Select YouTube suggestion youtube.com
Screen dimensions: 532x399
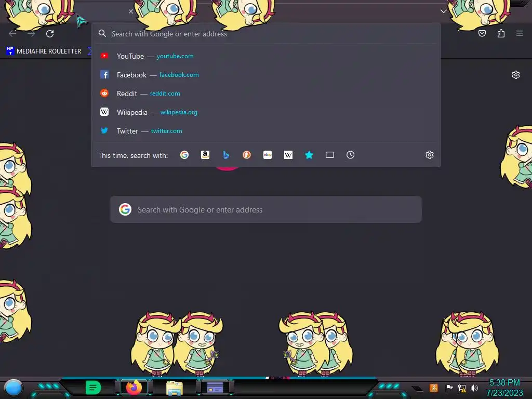click(x=266, y=56)
